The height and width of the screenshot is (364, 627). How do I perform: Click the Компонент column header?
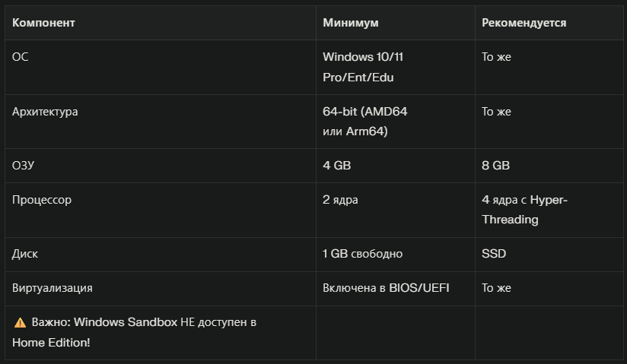coord(43,23)
